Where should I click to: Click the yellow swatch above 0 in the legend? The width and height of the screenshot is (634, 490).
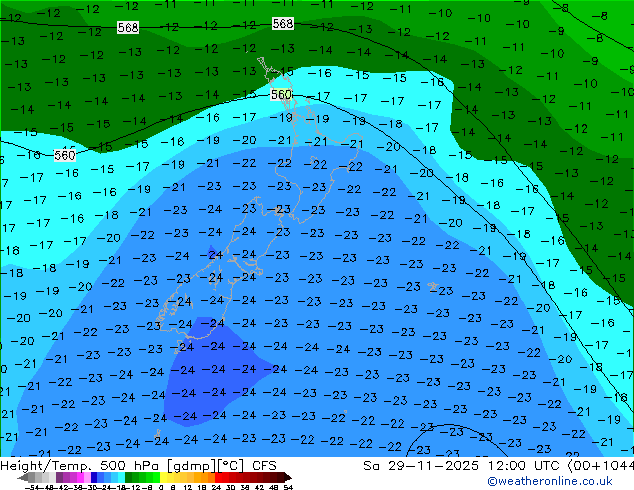(x=163, y=477)
